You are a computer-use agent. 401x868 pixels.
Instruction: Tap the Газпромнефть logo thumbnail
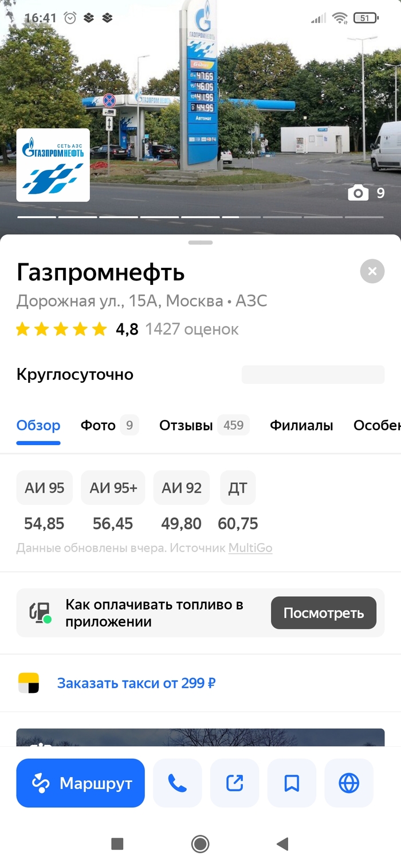point(53,165)
